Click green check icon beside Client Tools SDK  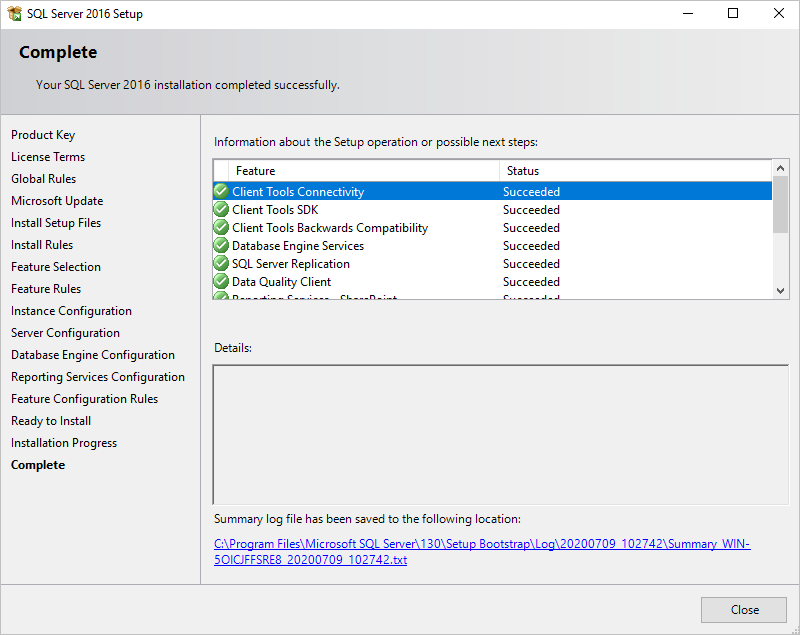pos(221,209)
